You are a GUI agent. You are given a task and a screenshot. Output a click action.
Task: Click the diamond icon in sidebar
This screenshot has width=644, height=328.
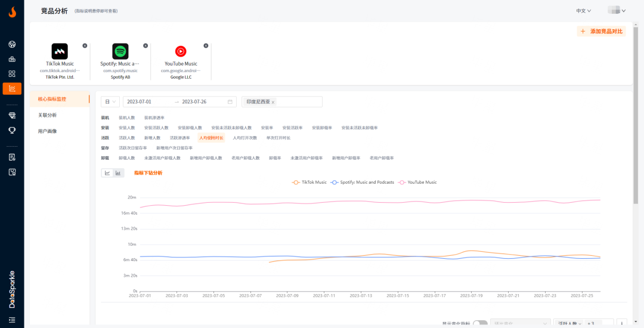12,115
